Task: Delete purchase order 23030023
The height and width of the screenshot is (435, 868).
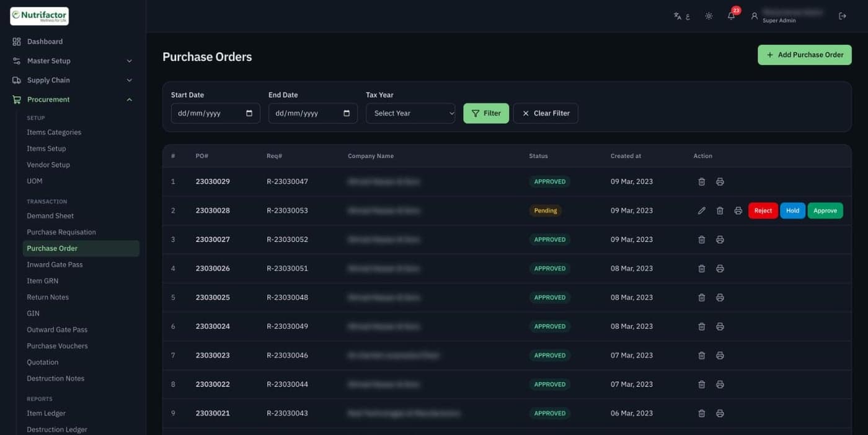Action: point(702,356)
